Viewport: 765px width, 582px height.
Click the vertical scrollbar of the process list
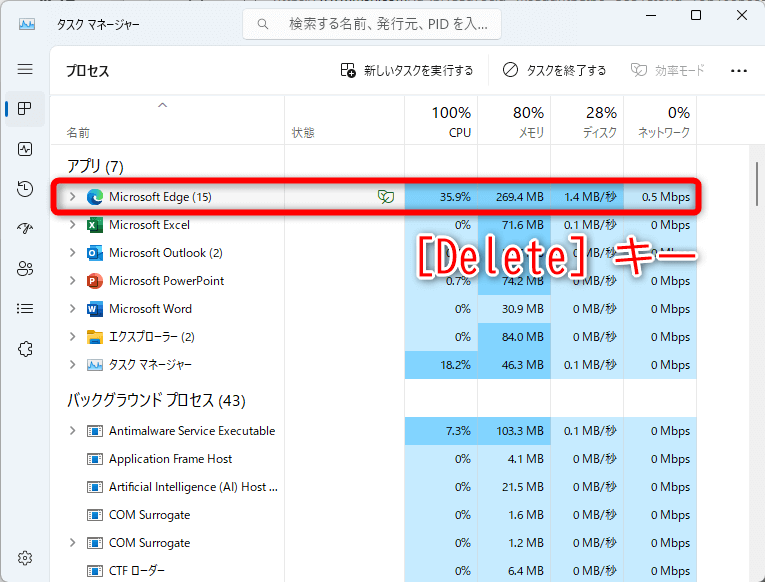757,184
